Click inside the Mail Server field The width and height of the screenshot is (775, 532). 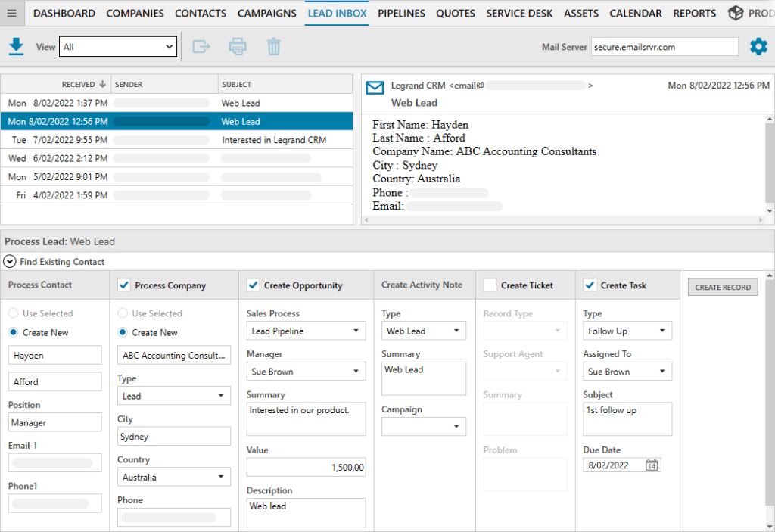click(662, 46)
